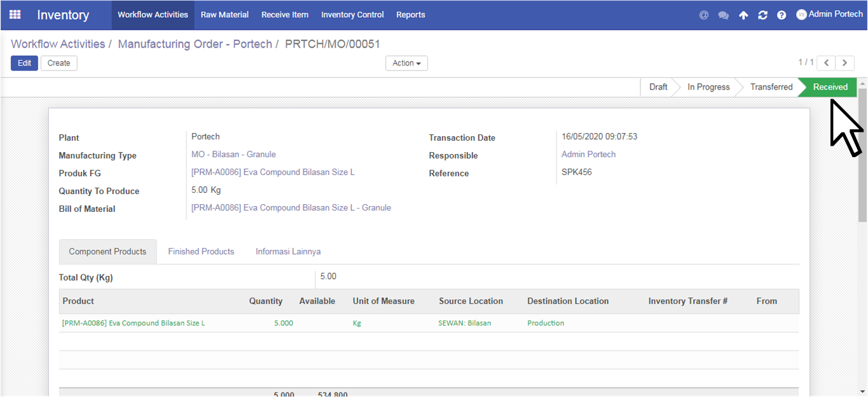Image resolution: width=868 pixels, height=397 pixels.
Task: Switch to the Informasi Lainnya tab
Action: click(x=288, y=251)
